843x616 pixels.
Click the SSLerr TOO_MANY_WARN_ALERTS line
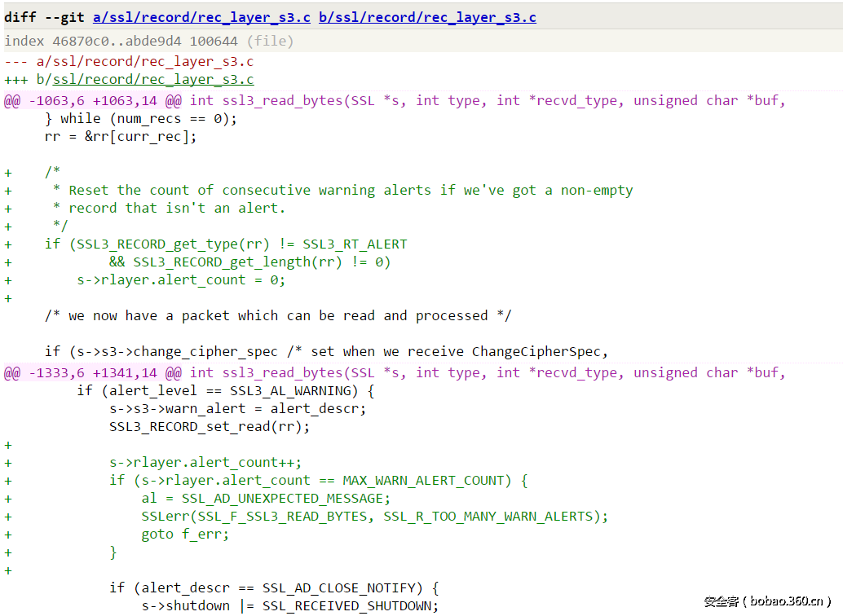pyautogui.click(x=374, y=516)
